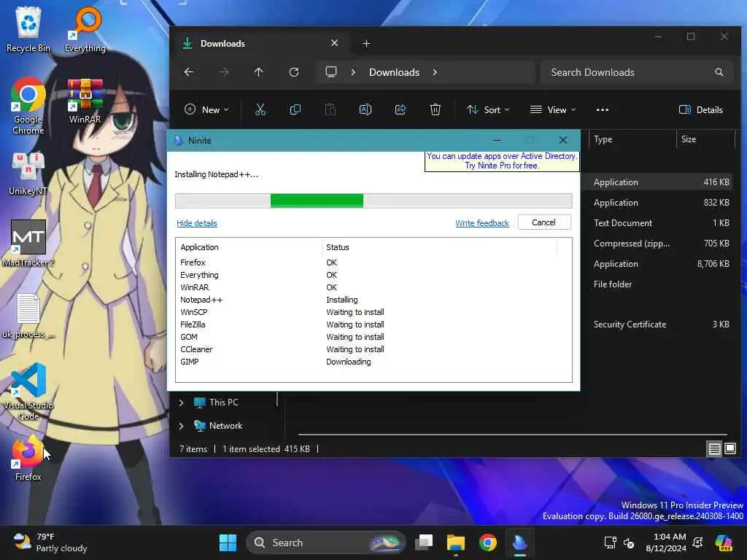
Task: Open the Sort dropdown menu
Action: click(488, 110)
